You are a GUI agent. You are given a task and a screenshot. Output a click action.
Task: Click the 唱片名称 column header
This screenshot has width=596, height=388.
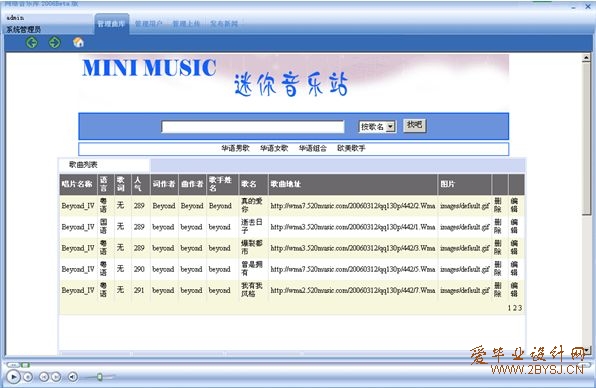[77, 184]
